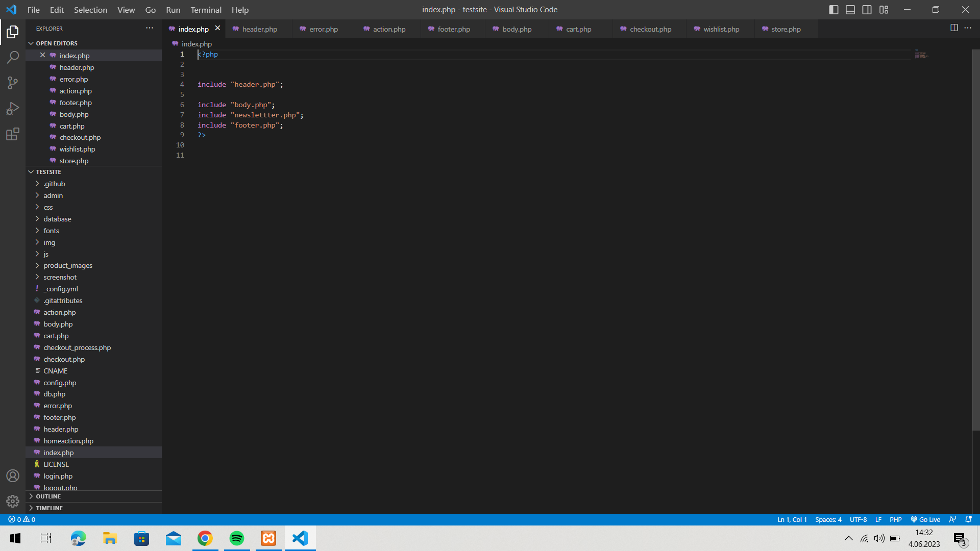Open the Search view in activity bar
The height and width of the screenshot is (551, 980).
pyautogui.click(x=13, y=57)
